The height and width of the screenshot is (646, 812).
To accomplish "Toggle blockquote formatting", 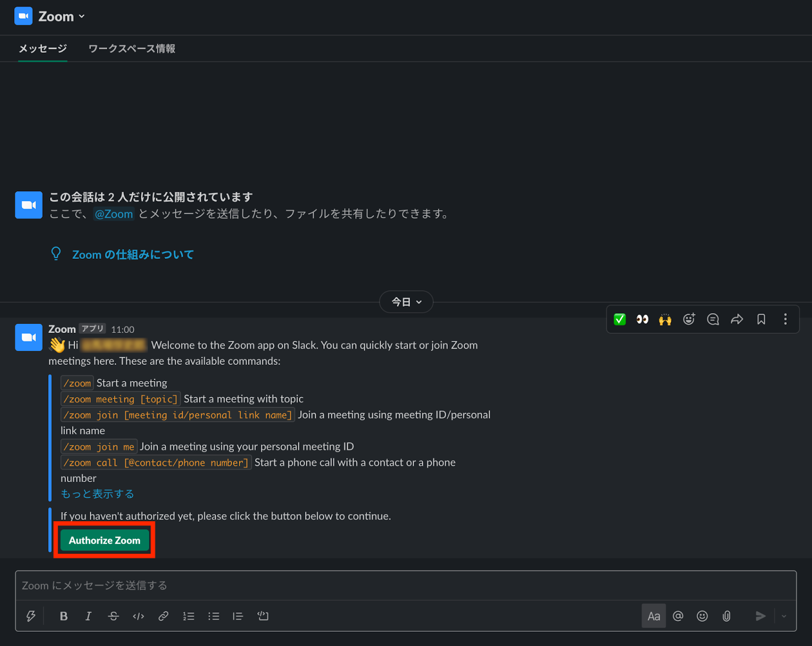I will (238, 616).
